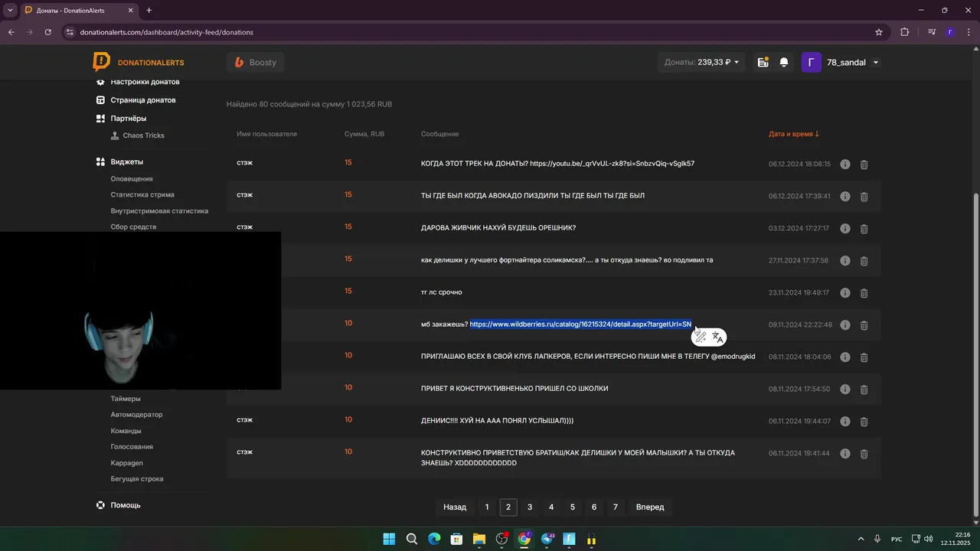Click the Boosty button in header
The width and height of the screenshot is (980, 551).
click(x=255, y=62)
